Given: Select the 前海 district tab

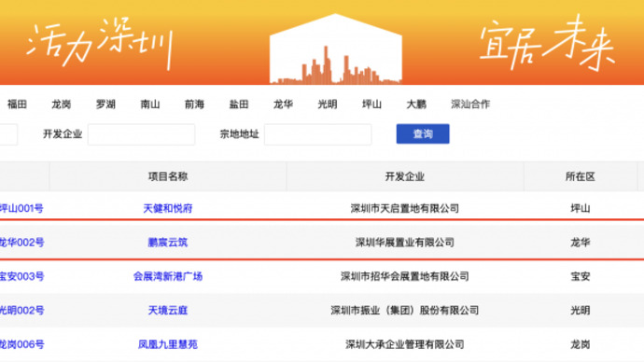Looking at the screenshot, I should tap(194, 104).
